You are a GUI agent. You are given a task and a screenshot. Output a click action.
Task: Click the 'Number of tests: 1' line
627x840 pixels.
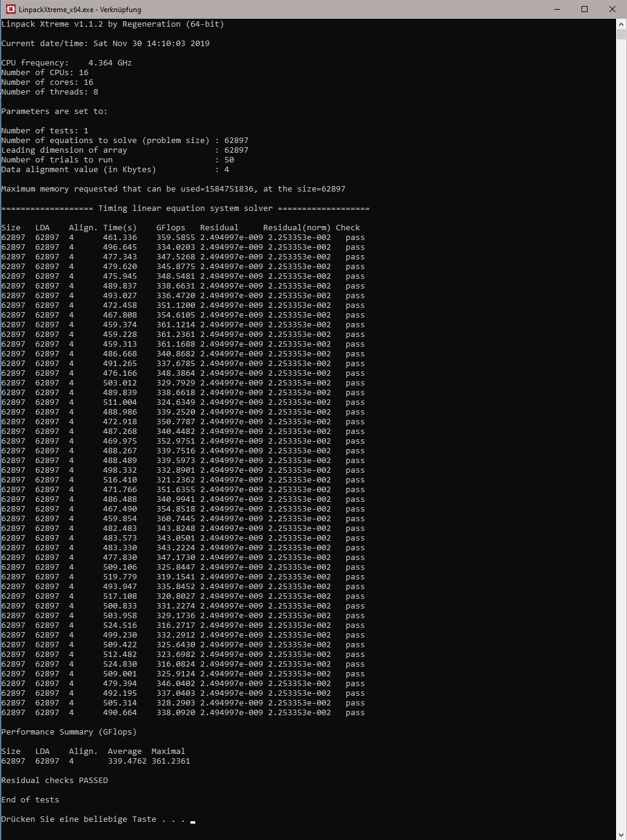coord(45,131)
